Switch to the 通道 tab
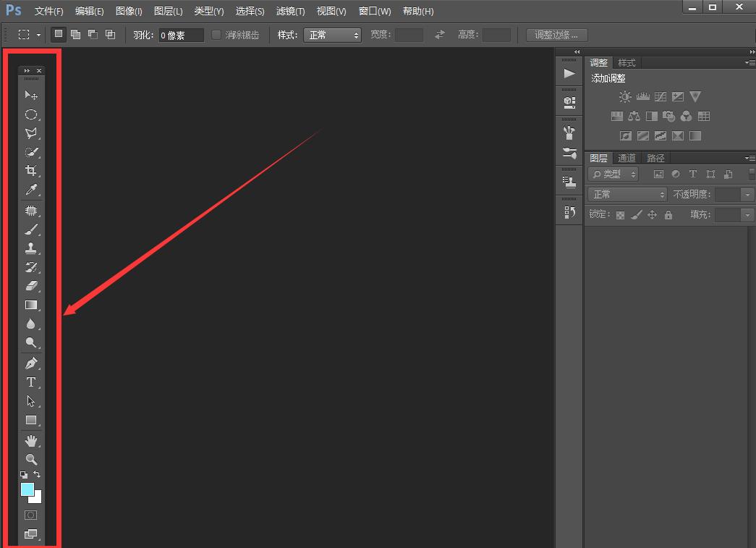756x548 pixels. pyautogui.click(x=627, y=158)
